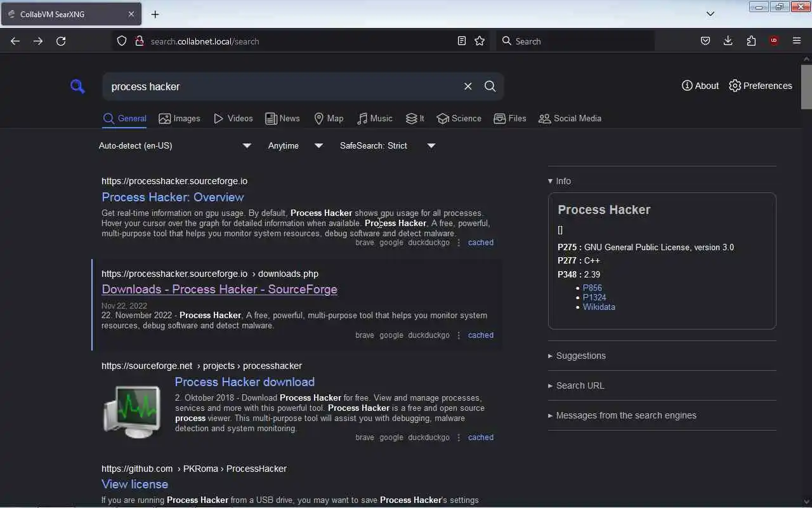The width and height of the screenshot is (812, 508).
Task: Click the page vertical scrollbar thumb
Action: tap(806, 86)
